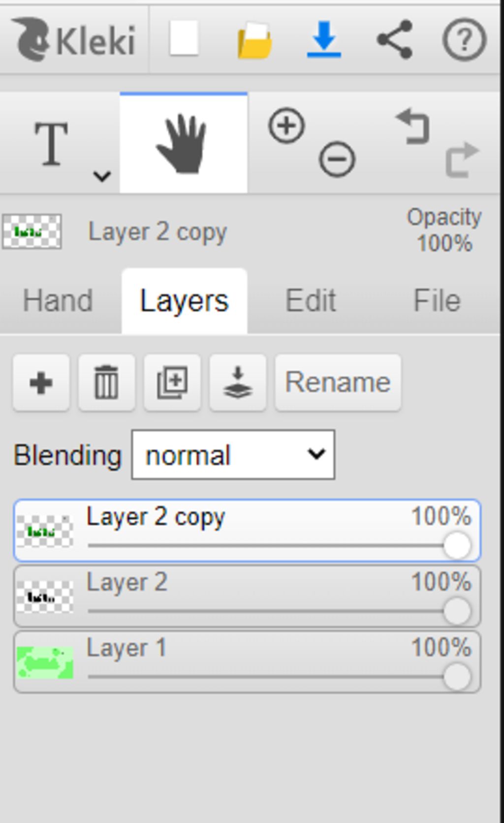Add a new layer with plus button
Viewport: 504px width, 823px height.
41,382
